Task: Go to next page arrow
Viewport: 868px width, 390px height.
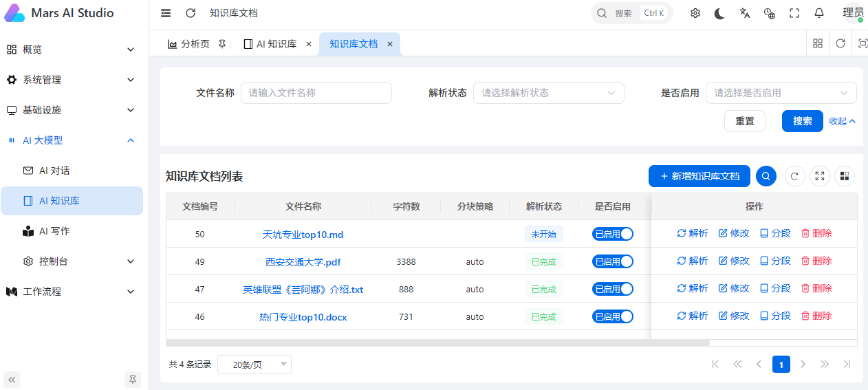Action: click(x=803, y=364)
